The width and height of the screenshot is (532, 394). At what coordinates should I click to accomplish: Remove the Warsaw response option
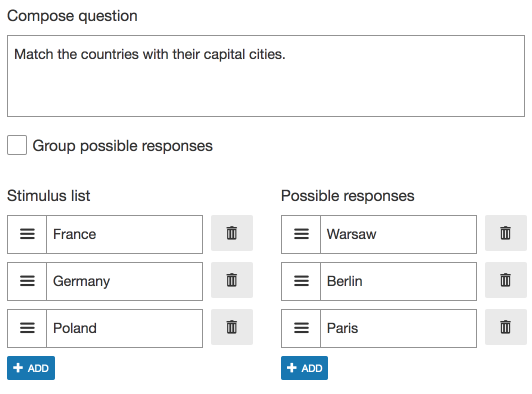click(505, 233)
